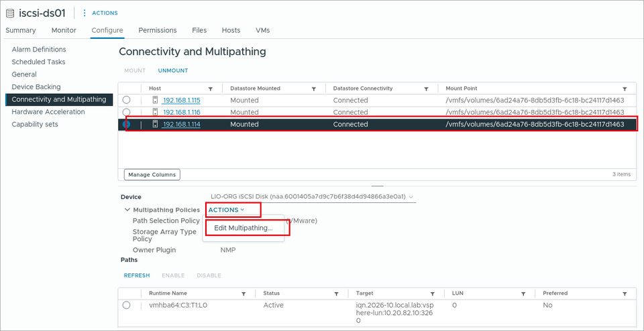The image size is (644, 331).
Task: Click the Manage Columns button
Action: tap(152, 175)
